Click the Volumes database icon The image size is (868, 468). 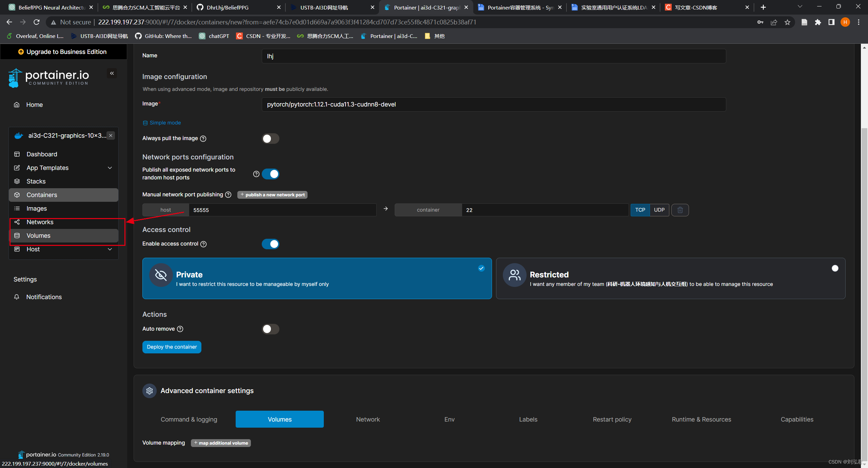[x=17, y=235]
